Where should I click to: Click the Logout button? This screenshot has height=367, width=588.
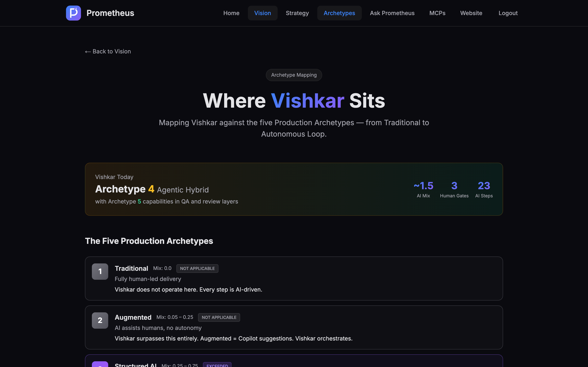pos(508,13)
